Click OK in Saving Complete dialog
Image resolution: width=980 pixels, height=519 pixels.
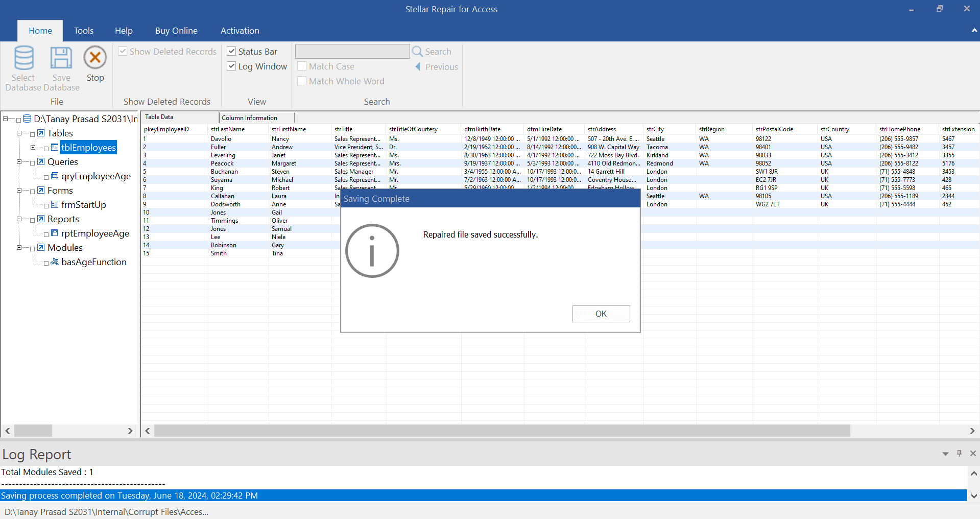click(x=601, y=314)
